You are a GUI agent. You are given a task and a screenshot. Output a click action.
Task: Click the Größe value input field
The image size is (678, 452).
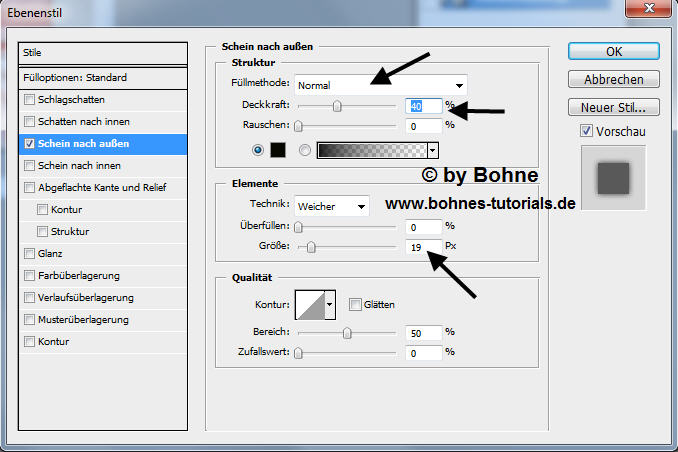(424, 247)
